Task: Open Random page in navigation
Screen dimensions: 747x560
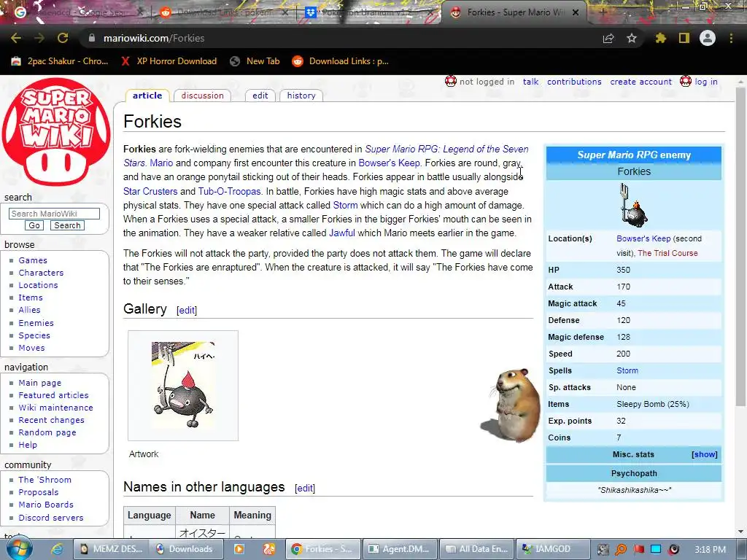Action: pyautogui.click(x=47, y=432)
